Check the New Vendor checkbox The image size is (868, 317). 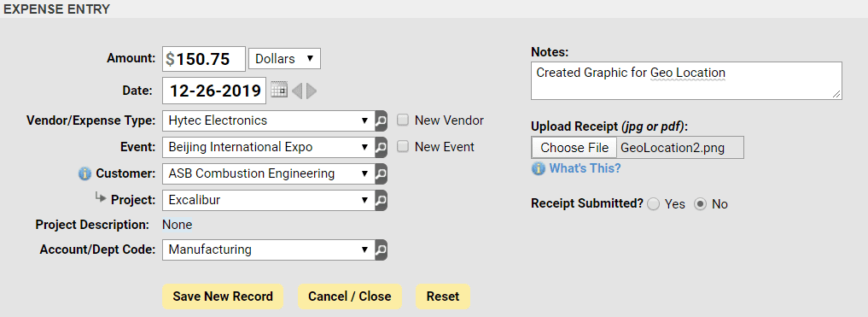404,120
